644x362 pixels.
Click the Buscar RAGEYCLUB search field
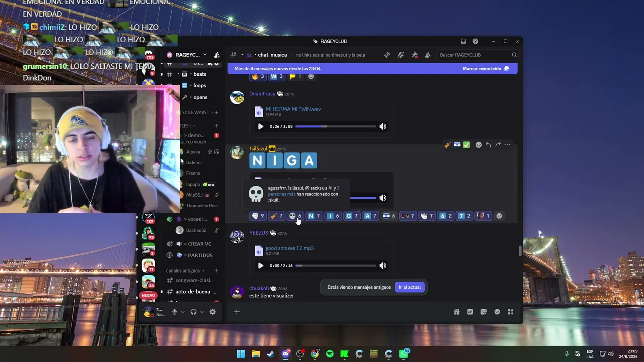477,55
